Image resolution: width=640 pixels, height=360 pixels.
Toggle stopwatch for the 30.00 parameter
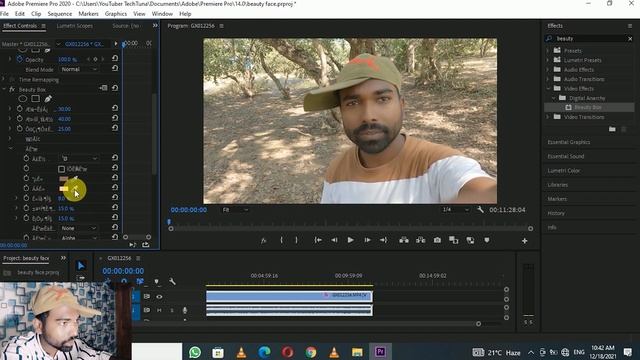[x=20, y=109]
